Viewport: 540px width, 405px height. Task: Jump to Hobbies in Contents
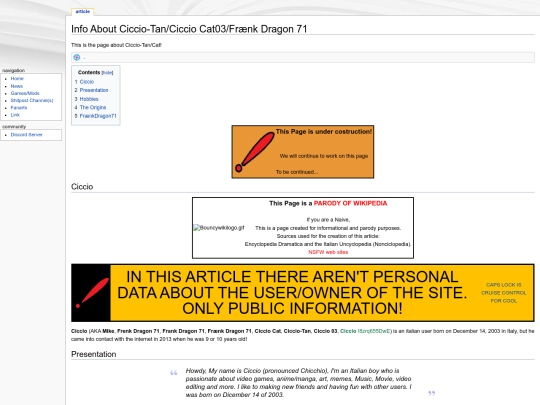pyautogui.click(x=89, y=99)
